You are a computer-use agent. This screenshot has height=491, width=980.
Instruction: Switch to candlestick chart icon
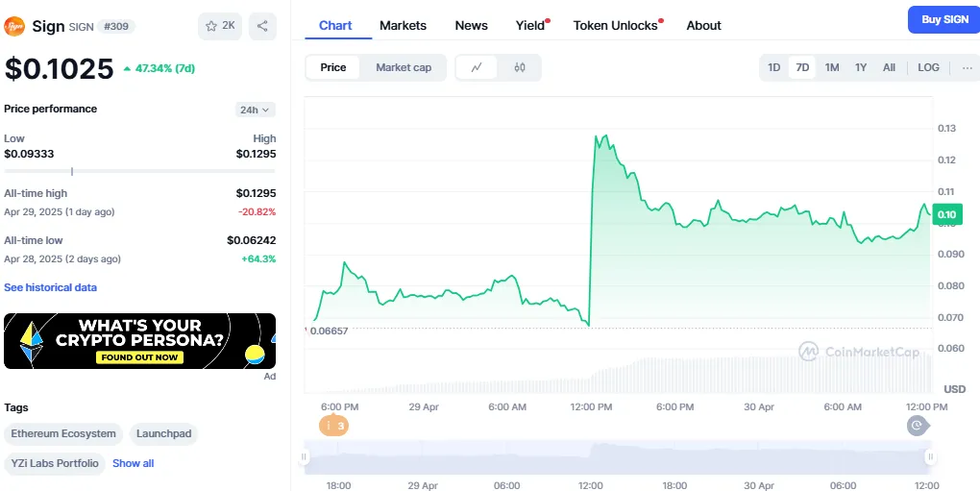[520, 67]
